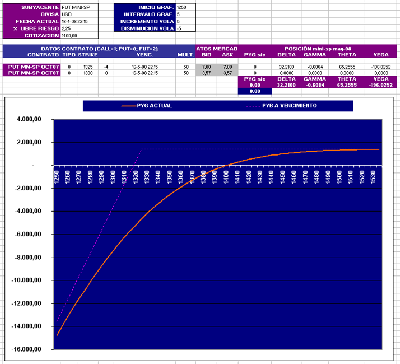Click the INCREMENTO VOLA value cell
400x364 pixels.
pyautogui.click(x=186, y=21)
